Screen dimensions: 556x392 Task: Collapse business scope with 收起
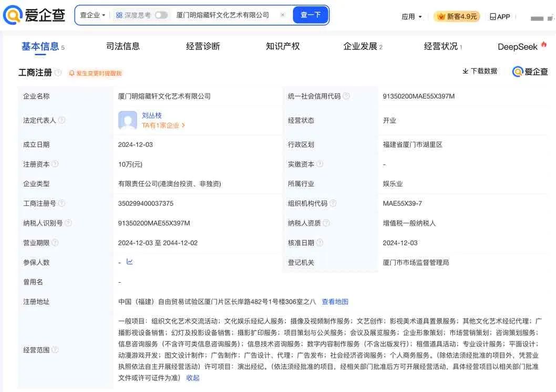(193, 378)
